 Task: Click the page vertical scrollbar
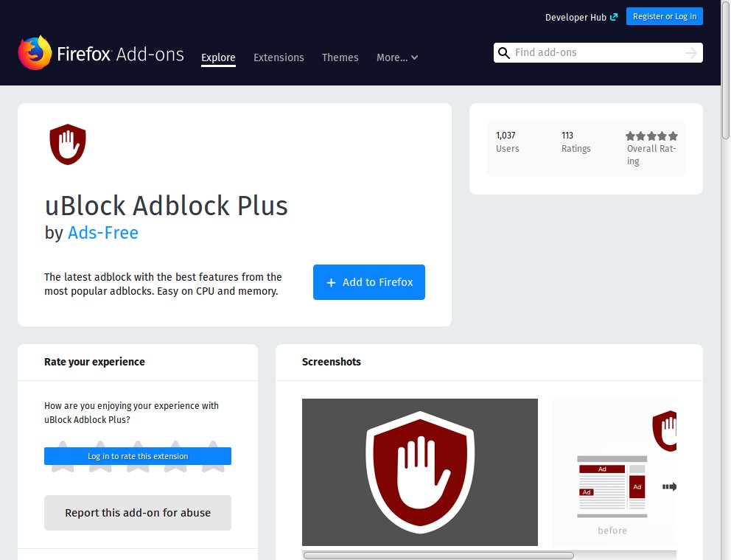coord(725,70)
